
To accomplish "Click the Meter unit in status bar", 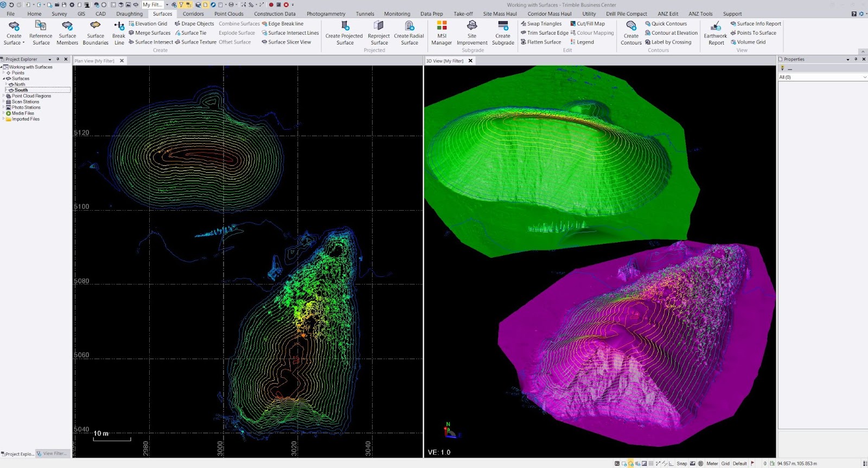I will [712, 464].
